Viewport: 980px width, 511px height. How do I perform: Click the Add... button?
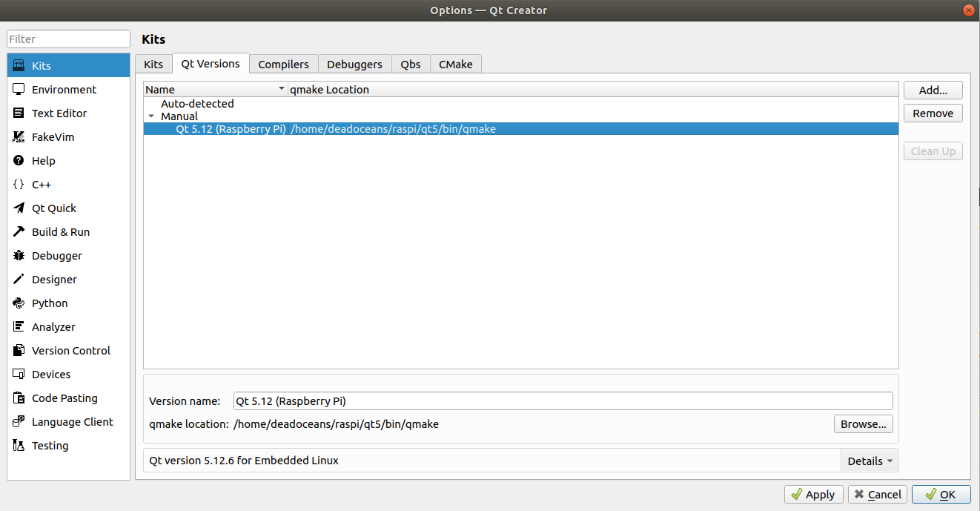933,90
